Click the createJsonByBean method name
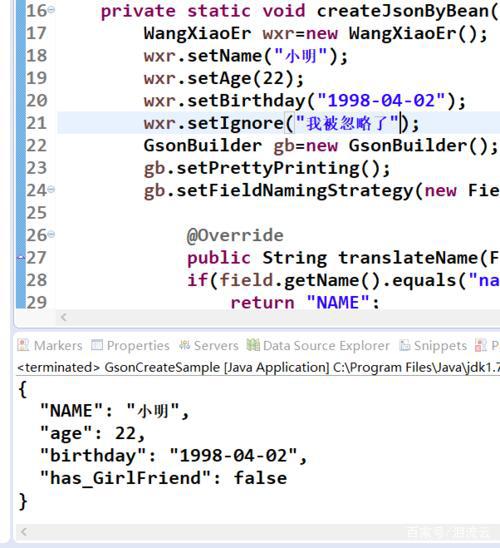Image resolution: width=500 pixels, height=548 pixels. 402,11
